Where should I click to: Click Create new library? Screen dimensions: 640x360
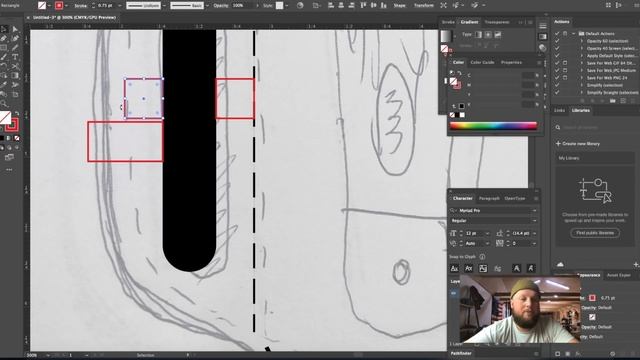pos(578,144)
